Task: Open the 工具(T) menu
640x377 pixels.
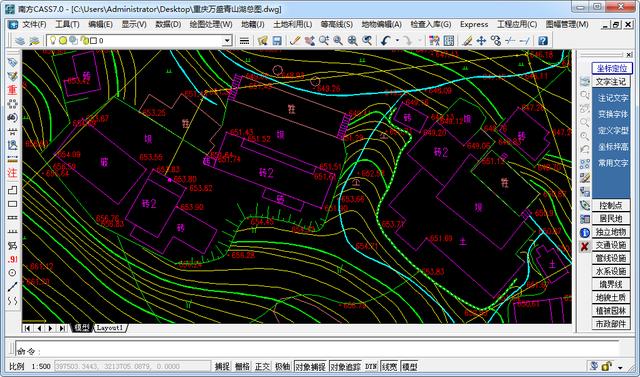Action: (x=67, y=24)
